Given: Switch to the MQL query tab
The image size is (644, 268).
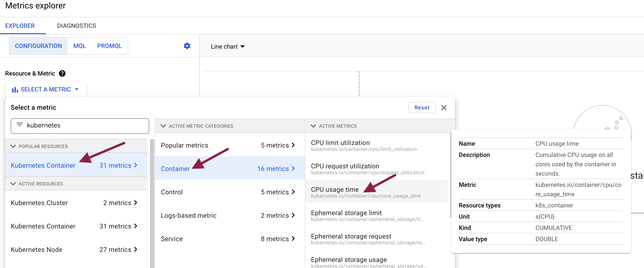Looking at the screenshot, I should 80,46.
